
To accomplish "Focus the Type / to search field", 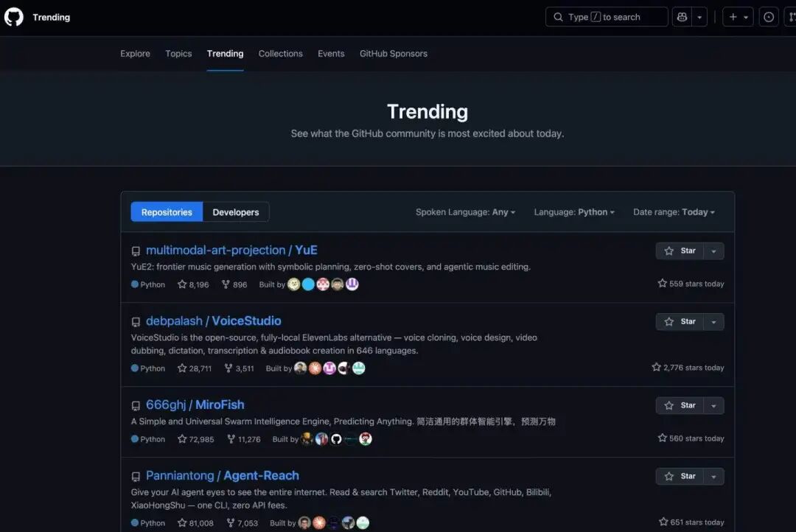I will click(x=607, y=17).
